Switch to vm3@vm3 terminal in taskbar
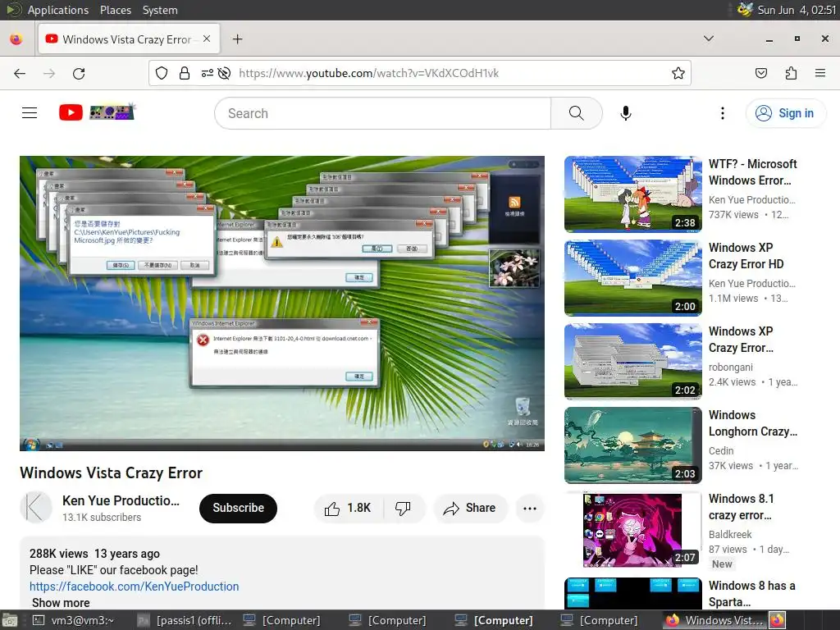The width and height of the screenshot is (840, 630). click(x=74, y=620)
